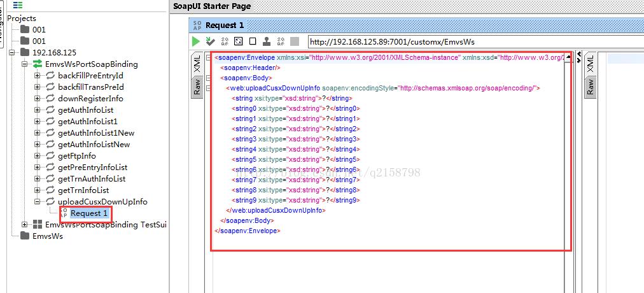The width and height of the screenshot is (644, 293).
Task: Click the gray cancel-request square icon
Action: (295, 41)
